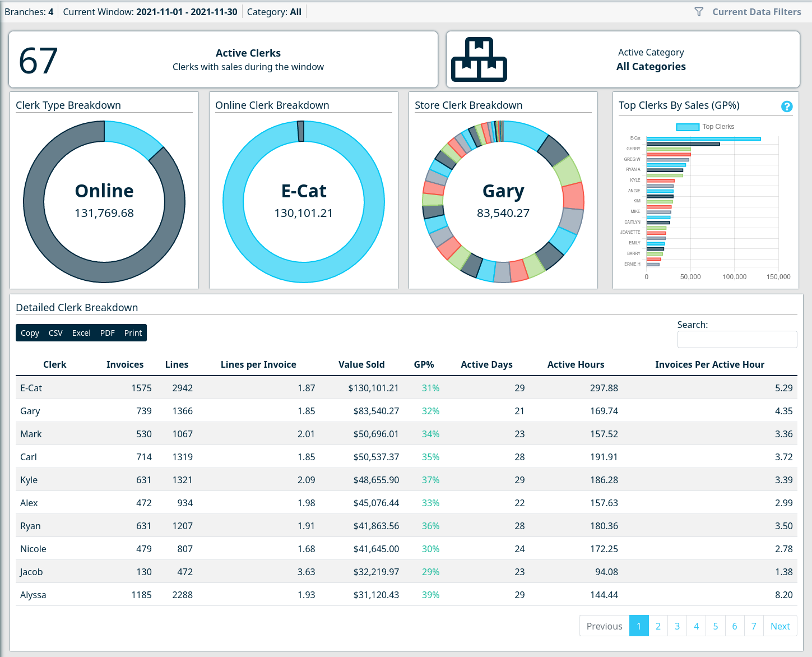Go to table page 6
The height and width of the screenshot is (657, 812).
click(734, 626)
